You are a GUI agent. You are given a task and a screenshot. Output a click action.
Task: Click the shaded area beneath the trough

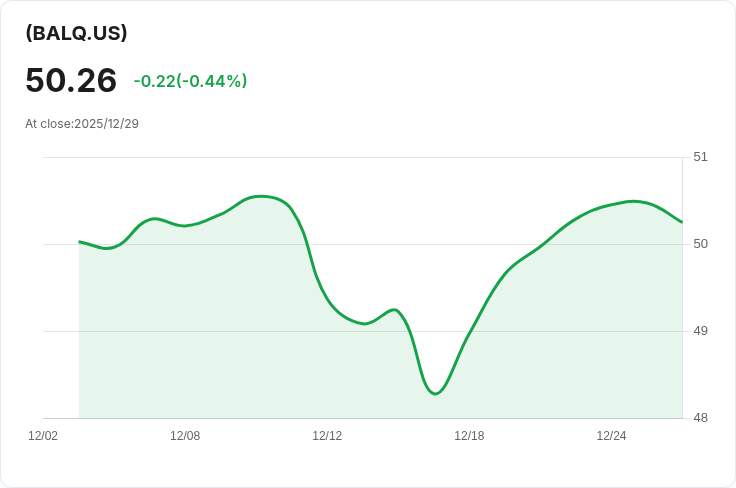[435, 406]
